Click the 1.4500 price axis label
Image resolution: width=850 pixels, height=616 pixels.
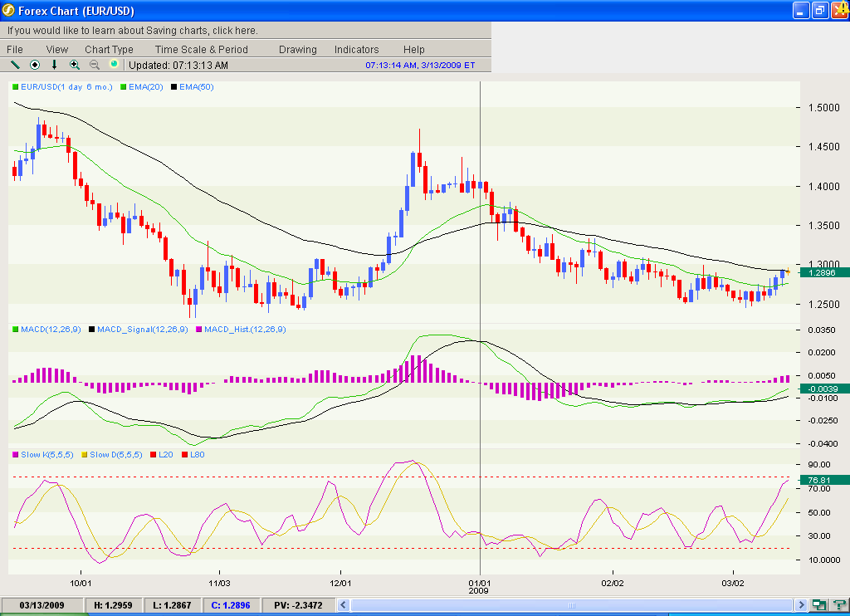tap(824, 146)
